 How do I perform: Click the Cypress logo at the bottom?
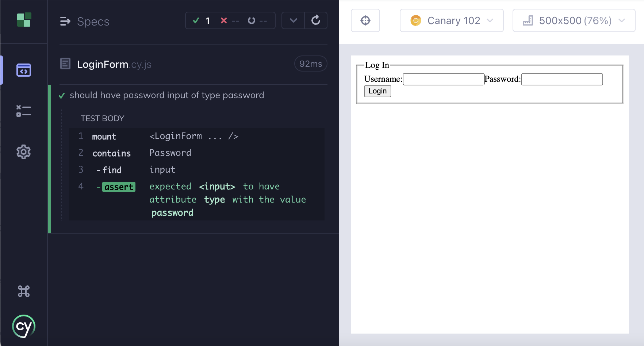pos(23,326)
